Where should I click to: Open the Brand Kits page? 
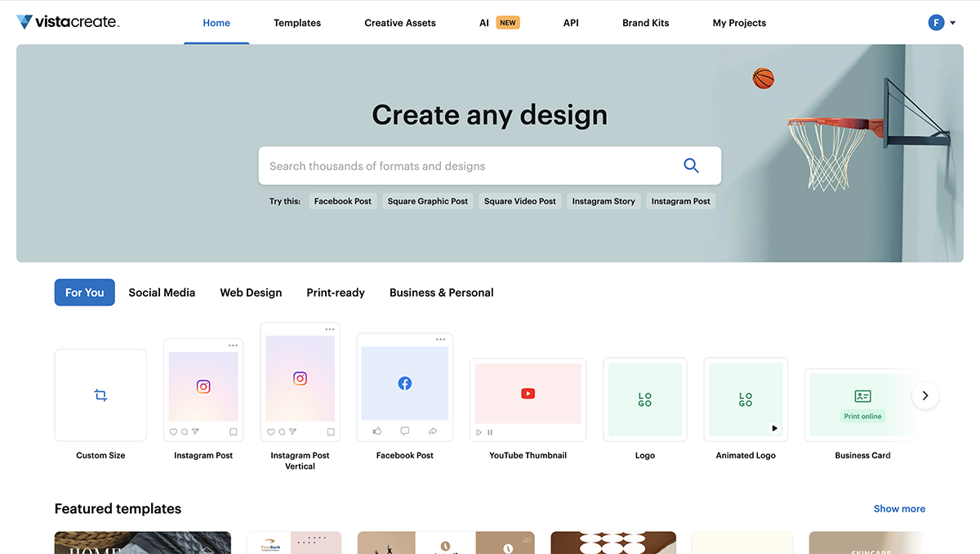[x=645, y=23]
